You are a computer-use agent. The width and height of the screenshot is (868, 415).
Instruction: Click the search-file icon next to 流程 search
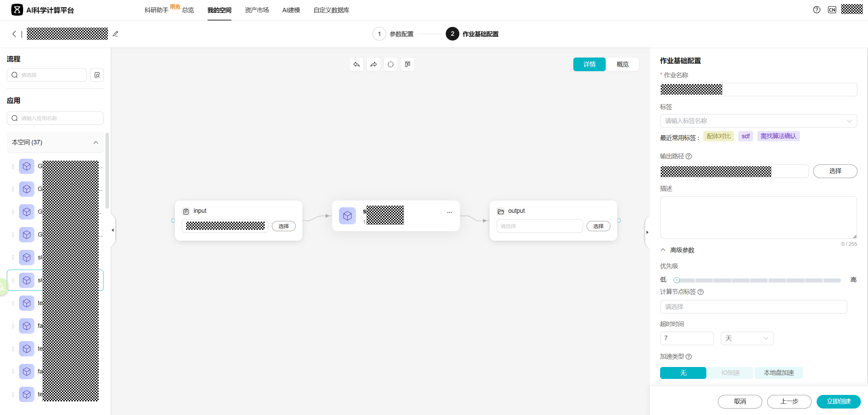[x=97, y=75]
